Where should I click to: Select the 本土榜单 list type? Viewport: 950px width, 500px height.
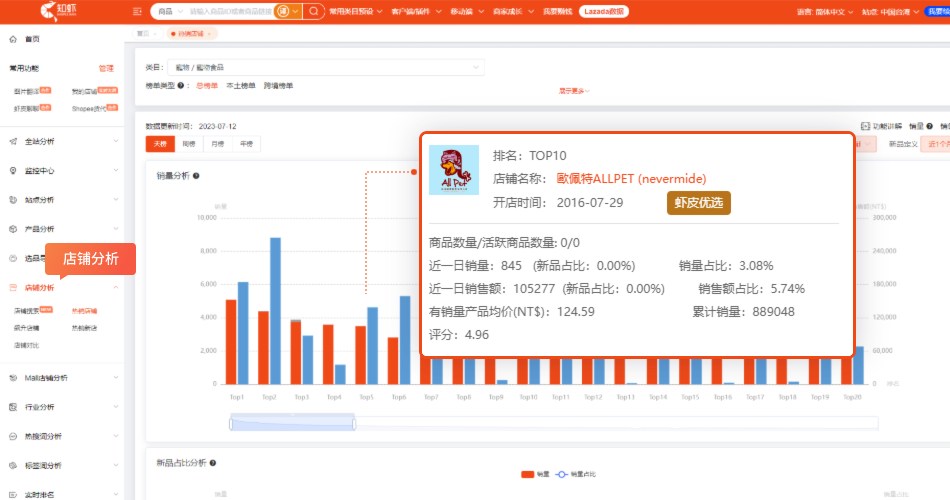[x=241, y=86]
